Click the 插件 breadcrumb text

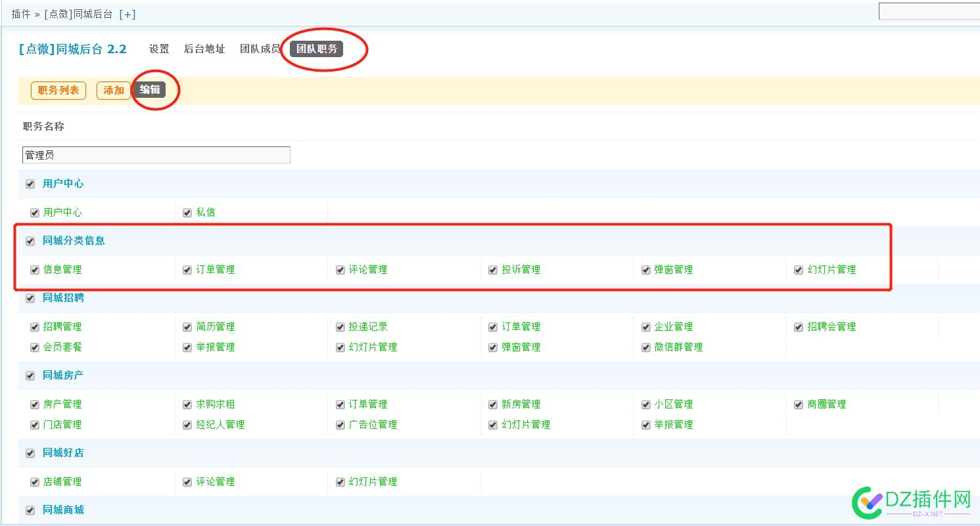[21, 14]
